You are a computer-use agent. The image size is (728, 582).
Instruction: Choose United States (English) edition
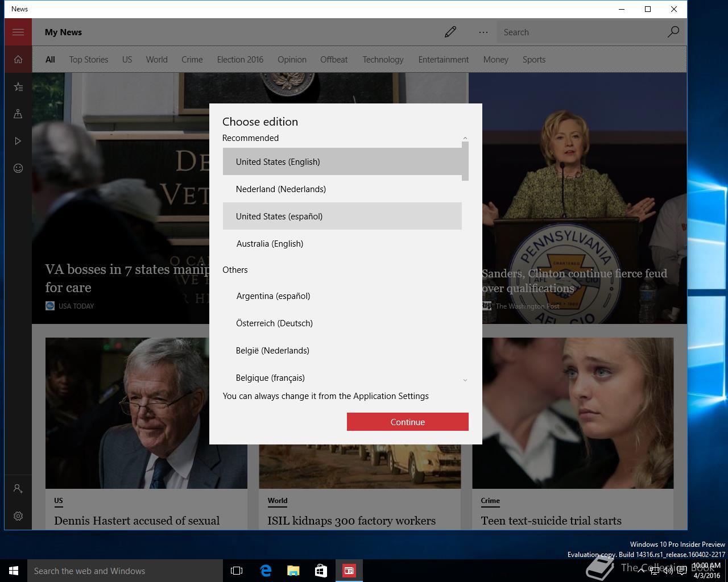[x=342, y=161]
